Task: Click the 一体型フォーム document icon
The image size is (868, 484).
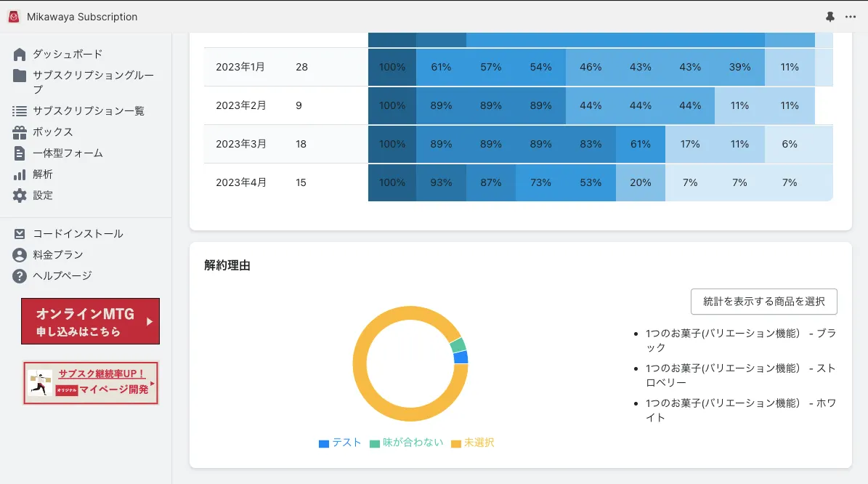Action: click(x=20, y=153)
